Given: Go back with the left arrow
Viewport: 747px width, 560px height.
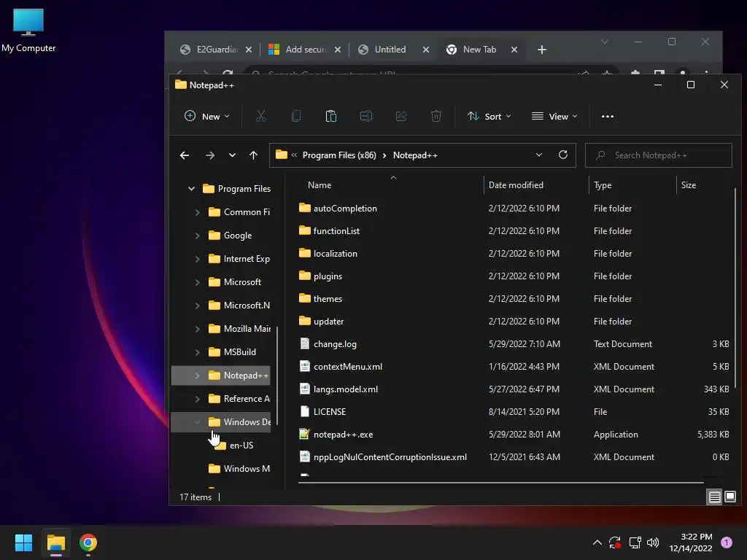Looking at the screenshot, I should tap(185, 155).
